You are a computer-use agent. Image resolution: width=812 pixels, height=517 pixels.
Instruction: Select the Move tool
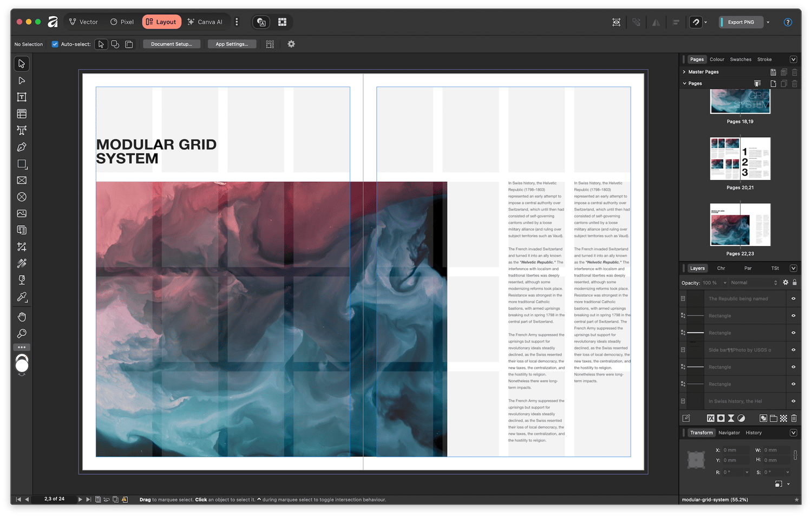coord(22,64)
